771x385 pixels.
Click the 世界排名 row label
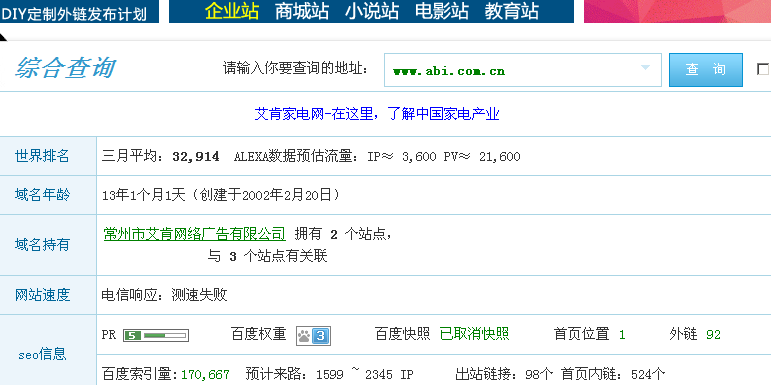click(42, 156)
